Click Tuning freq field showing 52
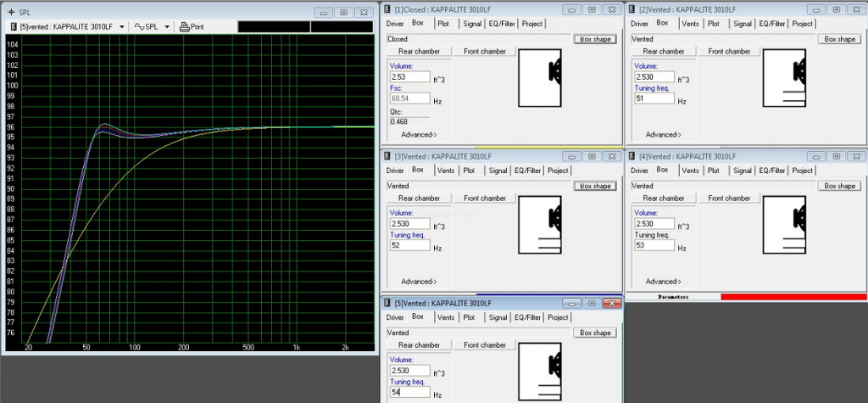This screenshot has width=868, height=403. [x=409, y=245]
